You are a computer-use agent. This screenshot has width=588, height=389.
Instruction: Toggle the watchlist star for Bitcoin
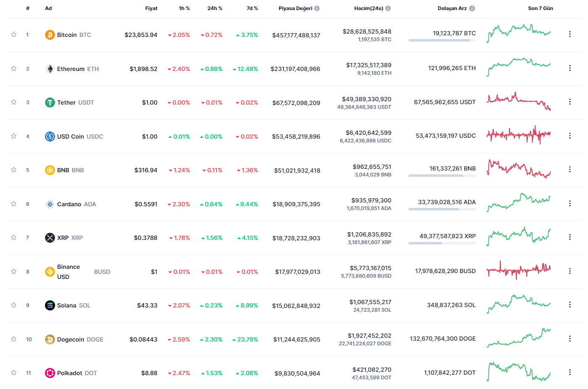[13, 35]
